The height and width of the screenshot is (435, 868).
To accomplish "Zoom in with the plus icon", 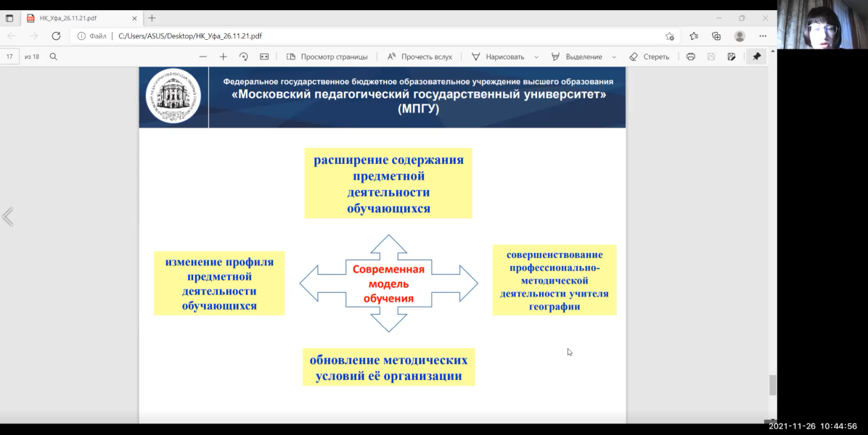I will (224, 57).
